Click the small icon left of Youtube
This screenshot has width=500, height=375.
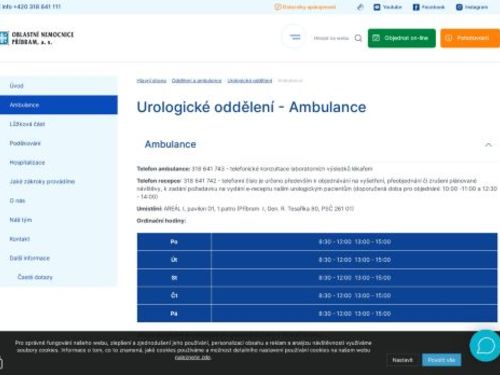click(360, 7)
